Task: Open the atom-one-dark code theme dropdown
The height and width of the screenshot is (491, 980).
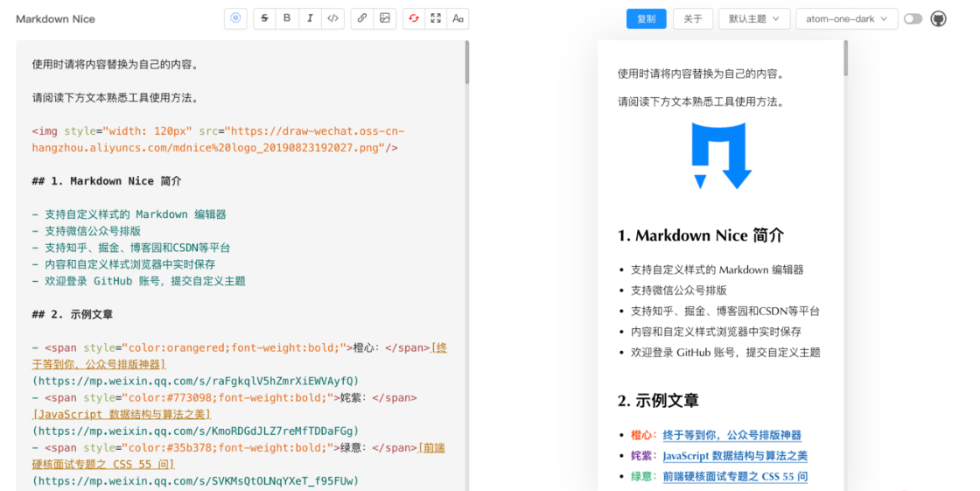Action: [846, 18]
